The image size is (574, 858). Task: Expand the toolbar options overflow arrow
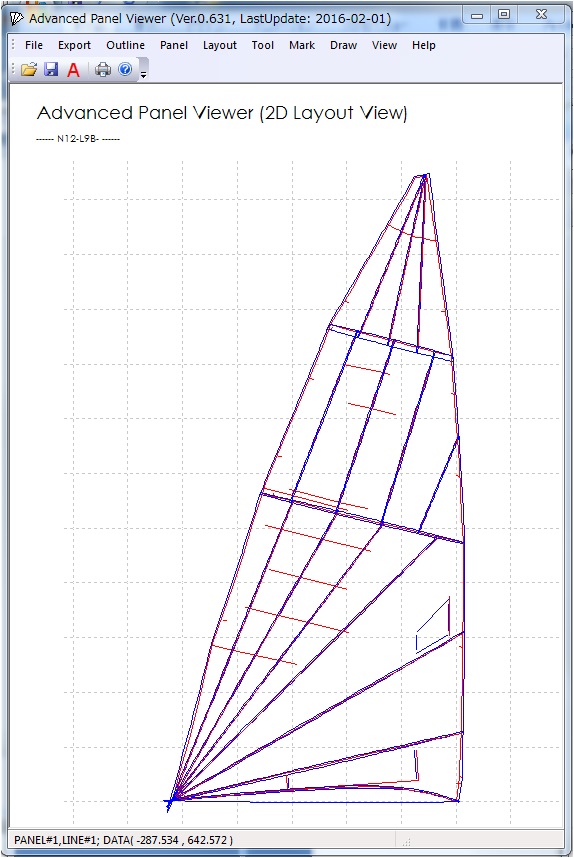pos(143,73)
